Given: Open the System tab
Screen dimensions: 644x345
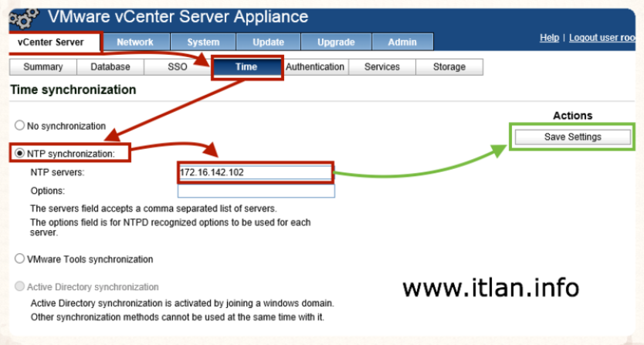Looking at the screenshot, I should pyautogui.click(x=203, y=42).
